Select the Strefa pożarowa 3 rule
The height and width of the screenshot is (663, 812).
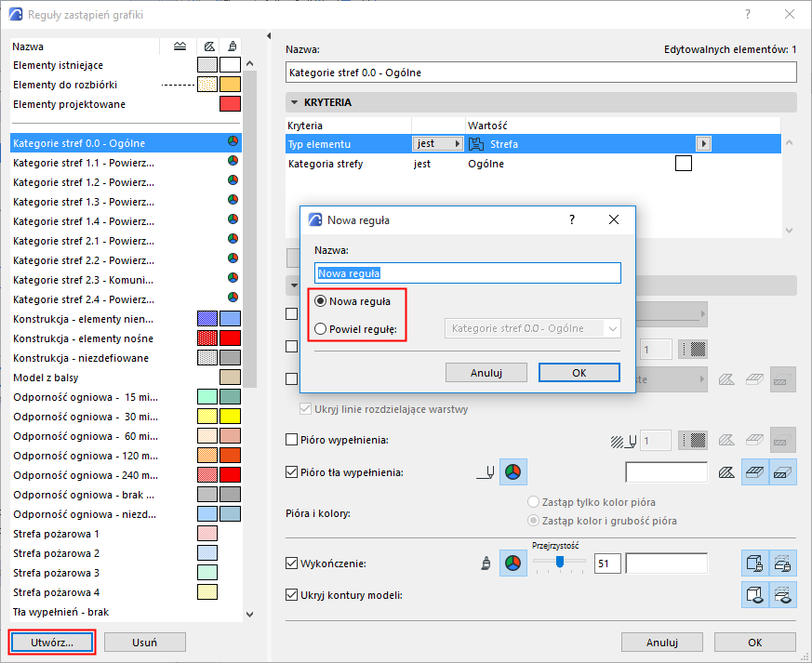(126, 573)
